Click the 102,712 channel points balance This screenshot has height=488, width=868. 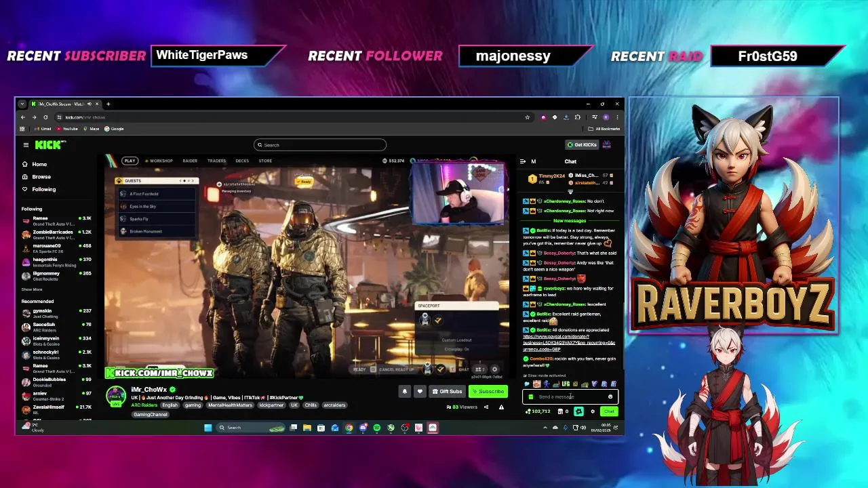click(538, 411)
